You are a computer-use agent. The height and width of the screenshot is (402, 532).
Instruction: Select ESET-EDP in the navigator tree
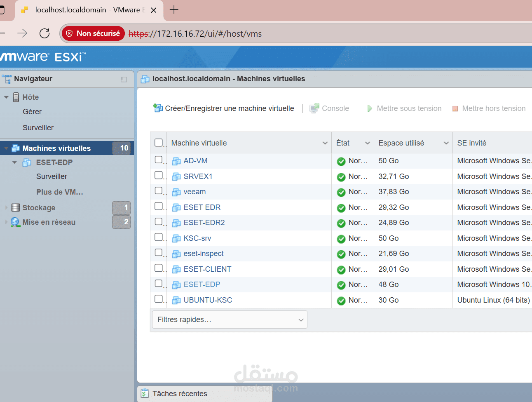[54, 162]
